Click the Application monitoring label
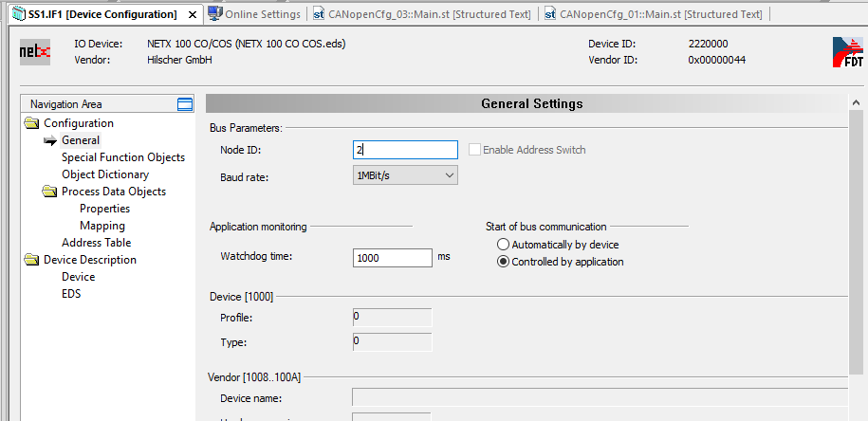Image resolution: width=868 pixels, height=421 pixels. coord(258,227)
